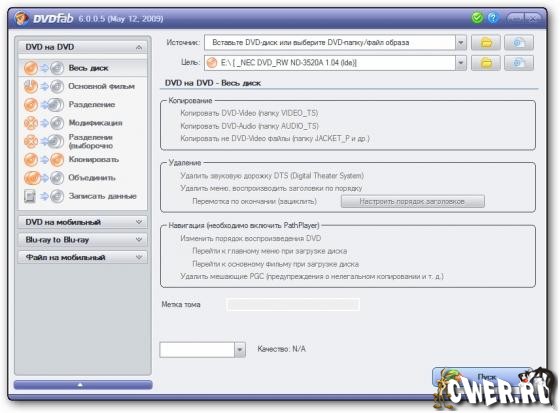Select target image file icon button
The height and width of the screenshot is (413, 560).
click(519, 63)
